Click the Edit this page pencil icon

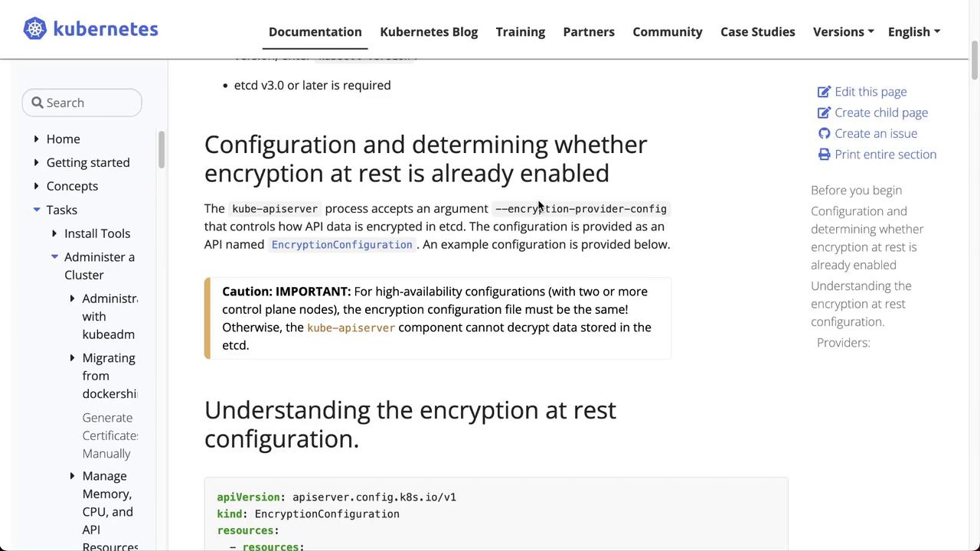tap(824, 92)
